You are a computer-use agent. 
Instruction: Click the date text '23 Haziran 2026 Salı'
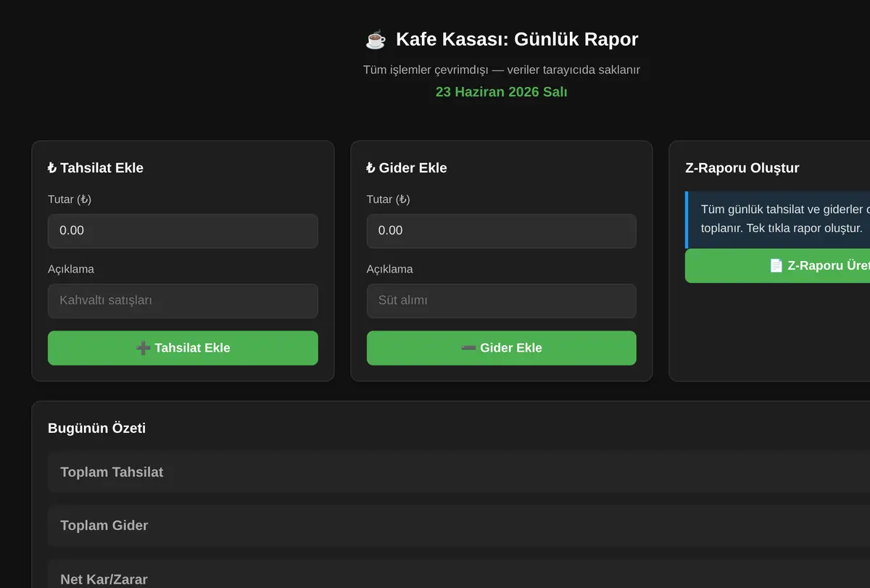tap(502, 92)
